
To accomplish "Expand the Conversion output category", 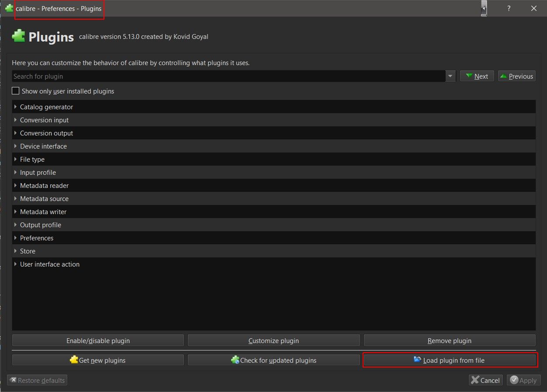I will click(16, 133).
